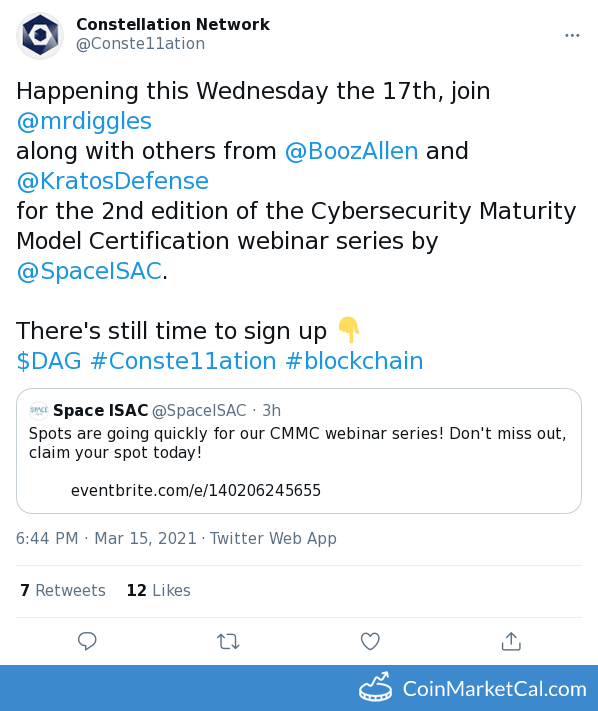
Task: Click the CoinMarketCal logo icon
Action: click(x=375, y=687)
